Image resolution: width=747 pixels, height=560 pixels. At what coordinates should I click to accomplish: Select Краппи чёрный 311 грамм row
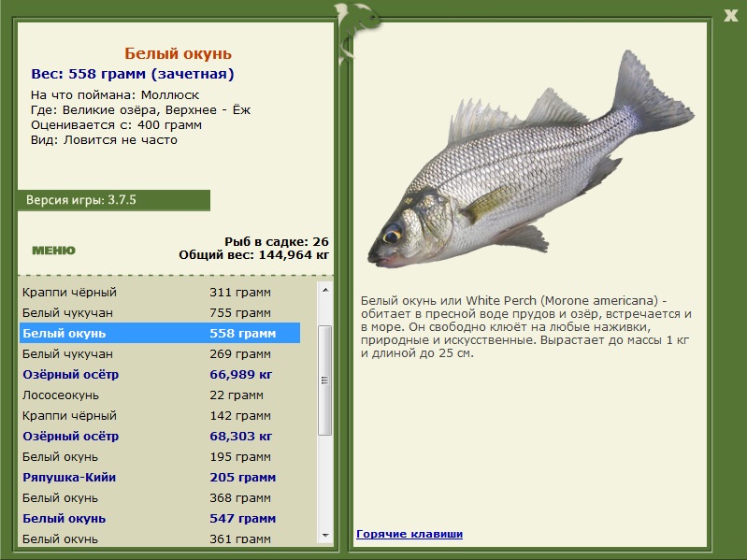tap(160, 292)
